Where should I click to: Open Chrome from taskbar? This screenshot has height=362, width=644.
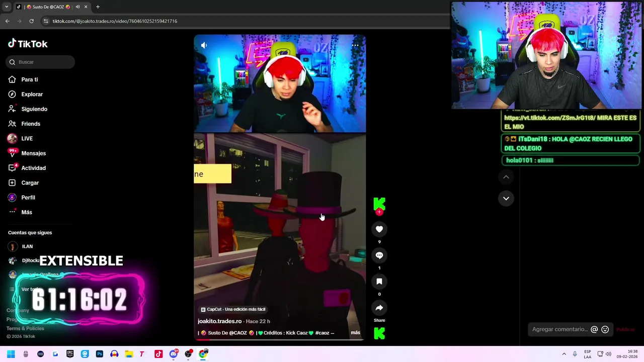(x=203, y=354)
